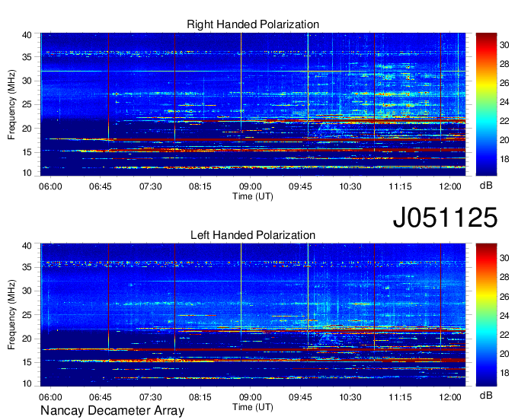Click the "22" dB tick on Left Handed colorbar

click(504, 335)
